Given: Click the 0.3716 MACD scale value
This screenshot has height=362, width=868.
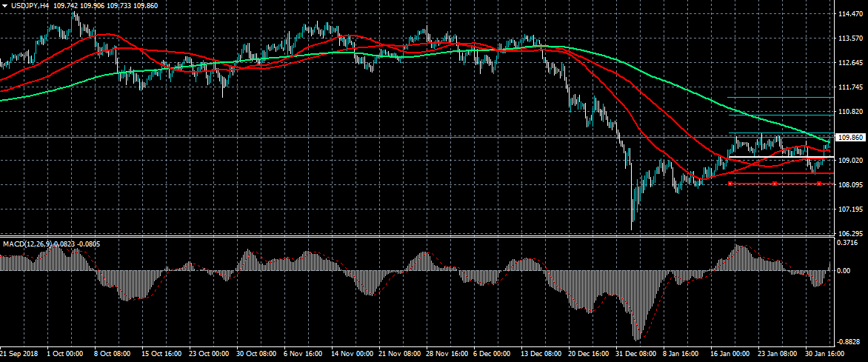Looking at the screenshot, I should (x=848, y=242).
